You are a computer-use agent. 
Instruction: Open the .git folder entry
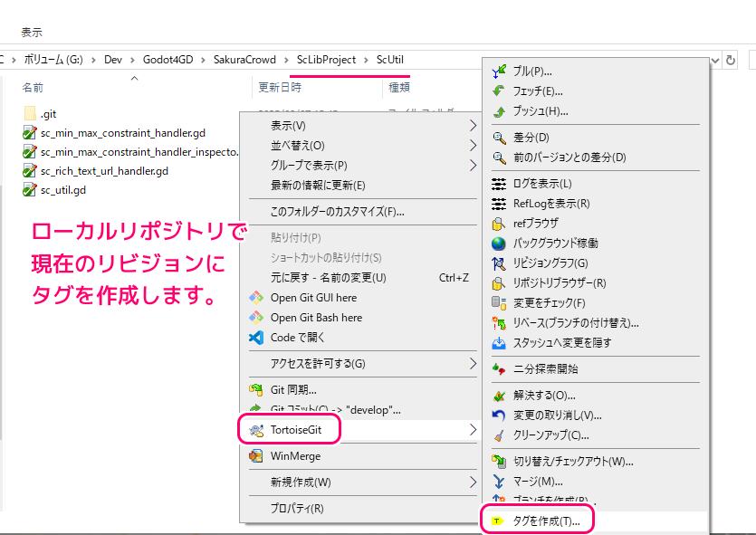49,114
